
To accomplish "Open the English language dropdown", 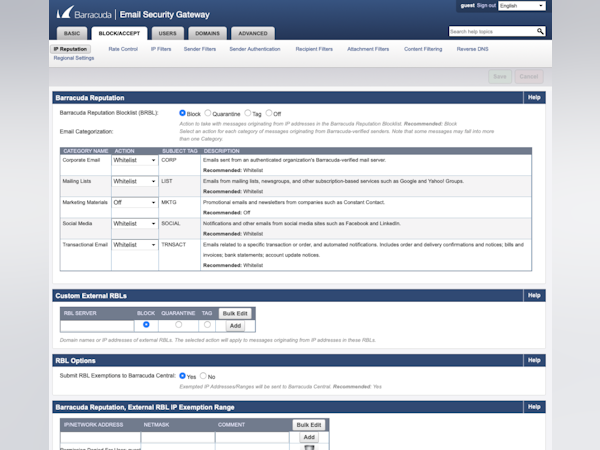I will [x=522, y=6].
